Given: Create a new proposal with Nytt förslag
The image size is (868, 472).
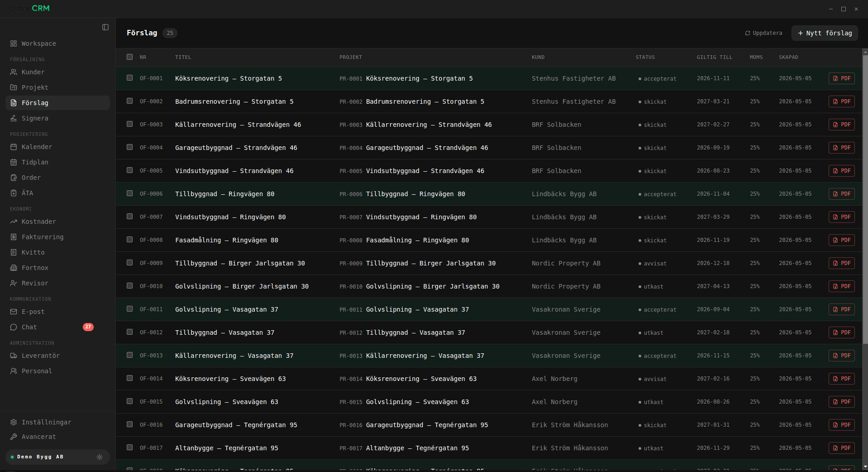Looking at the screenshot, I should 825,33.
